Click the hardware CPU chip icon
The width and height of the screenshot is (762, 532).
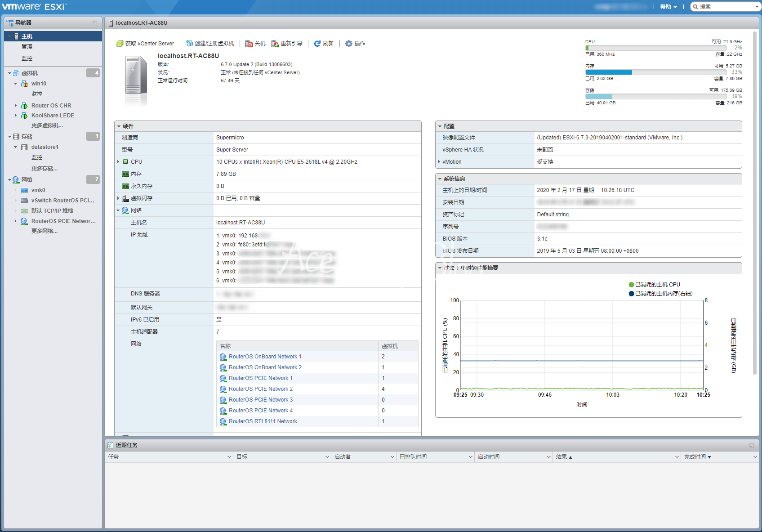[125, 162]
